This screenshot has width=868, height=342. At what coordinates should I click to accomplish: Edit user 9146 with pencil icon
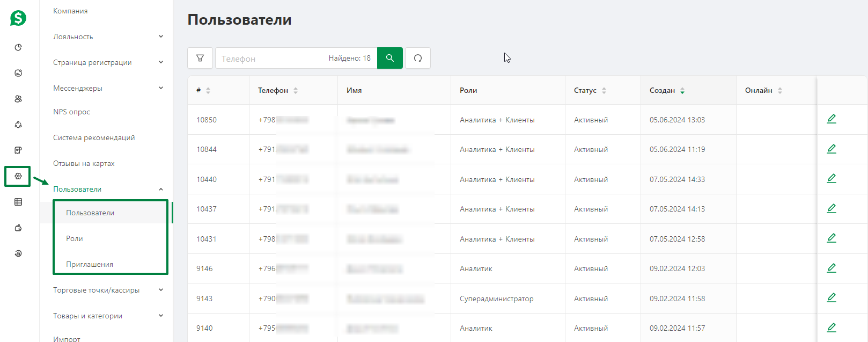pyautogui.click(x=832, y=268)
